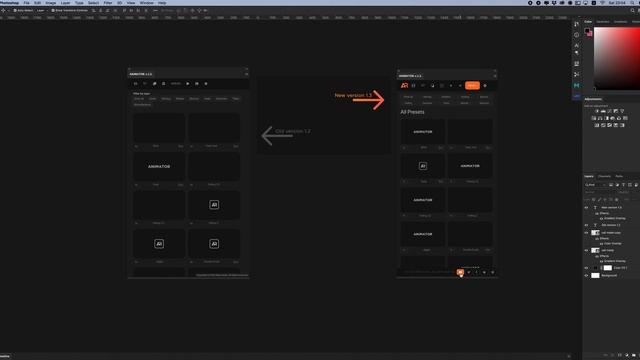Image resolution: width=640 pixels, height=360 pixels.
Task: Click the AR logo in Animator 1.3
Action: (404, 86)
